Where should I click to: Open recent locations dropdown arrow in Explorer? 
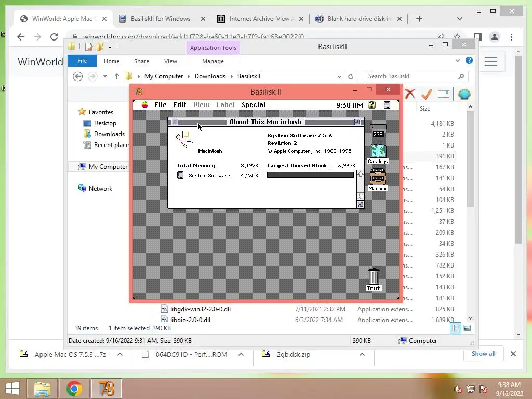[105, 76]
